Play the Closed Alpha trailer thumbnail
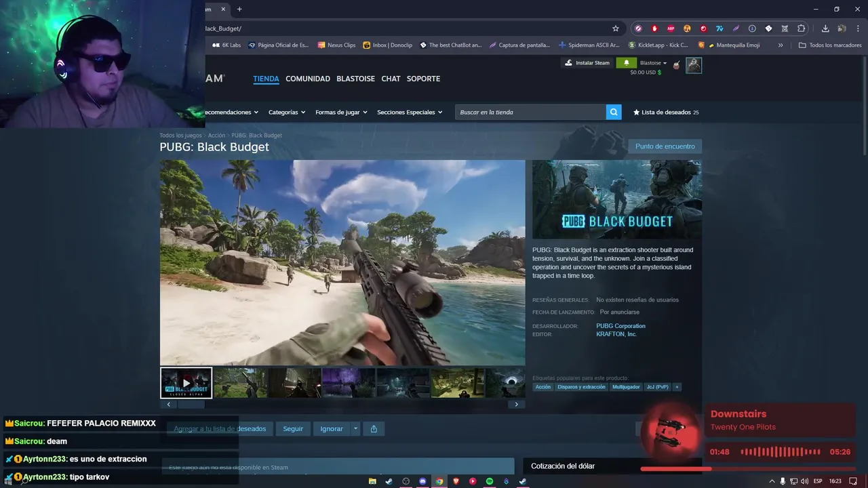 click(x=186, y=383)
